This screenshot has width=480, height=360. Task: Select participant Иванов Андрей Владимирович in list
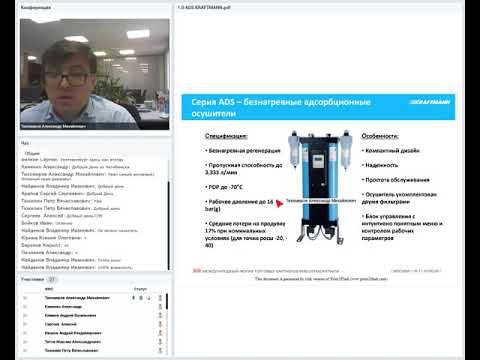tap(73, 333)
